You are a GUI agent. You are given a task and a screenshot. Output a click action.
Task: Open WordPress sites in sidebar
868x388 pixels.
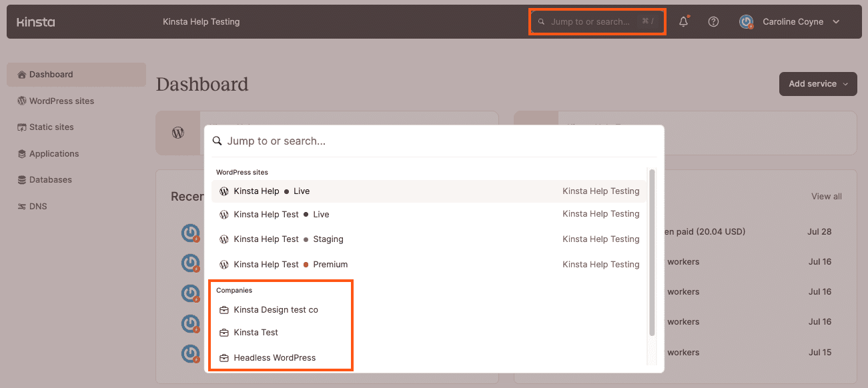tap(61, 101)
